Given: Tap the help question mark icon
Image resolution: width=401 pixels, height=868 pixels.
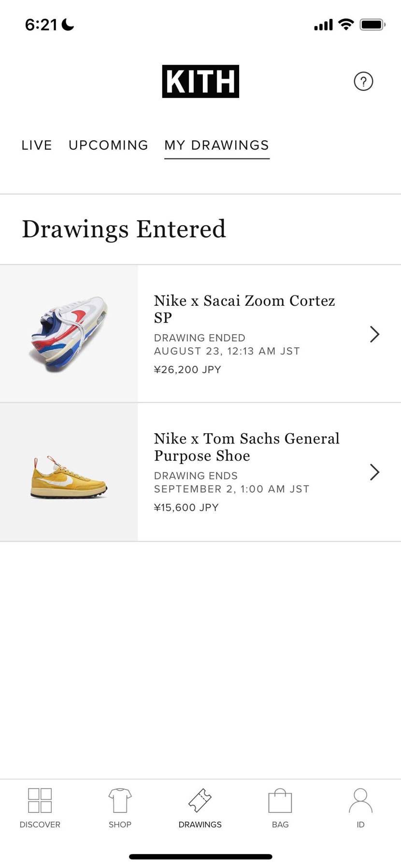Looking at the screenshot, I should pyautogui.click(x=363, y=81).
